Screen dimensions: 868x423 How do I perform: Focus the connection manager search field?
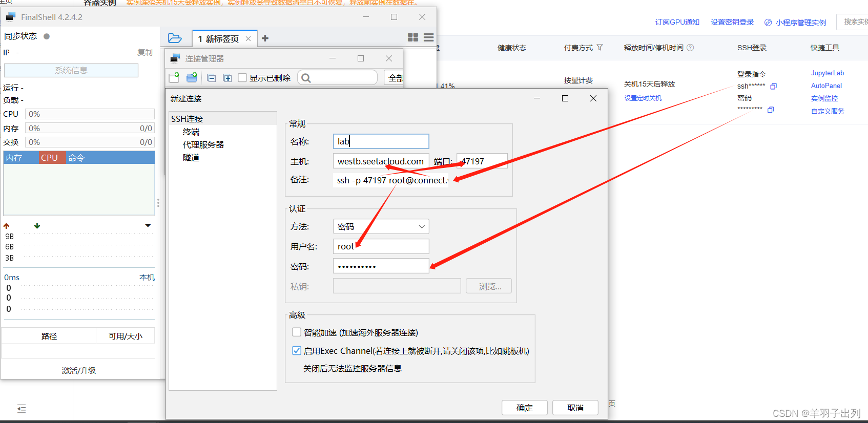click(337, 78)
